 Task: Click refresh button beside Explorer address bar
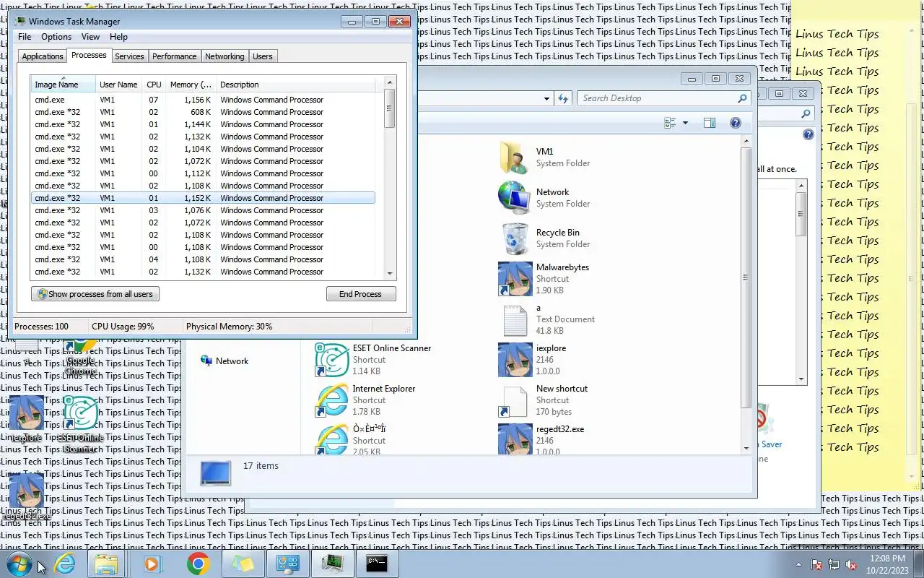[x=563, y=98]
